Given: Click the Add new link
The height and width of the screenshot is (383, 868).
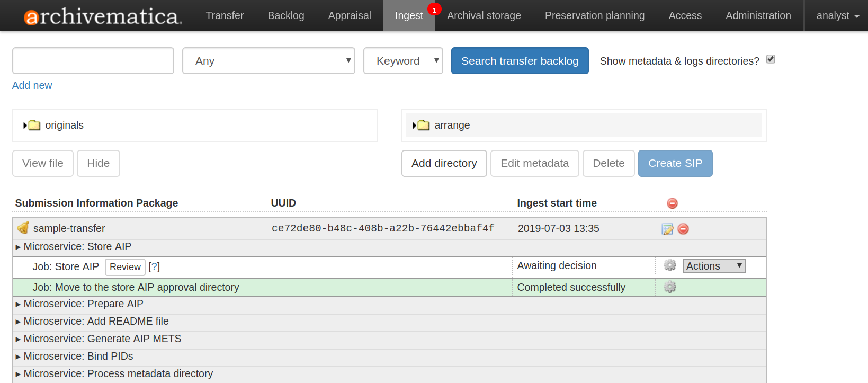Looking at the screenshot, I should click(x=32, y=85).
